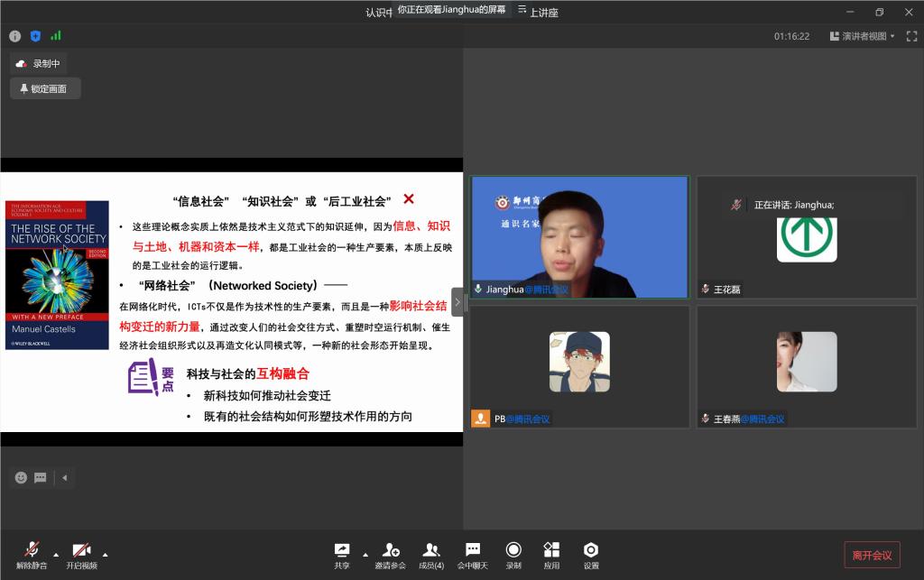Open 应用 apps menu

point(551,555)
